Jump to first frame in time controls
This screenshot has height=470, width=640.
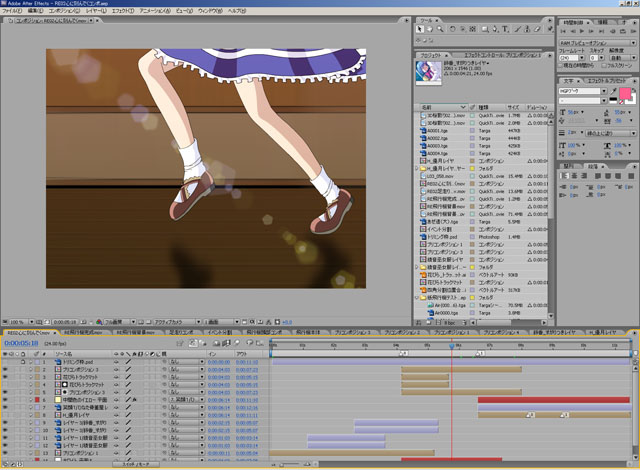[x=563, y=31]
